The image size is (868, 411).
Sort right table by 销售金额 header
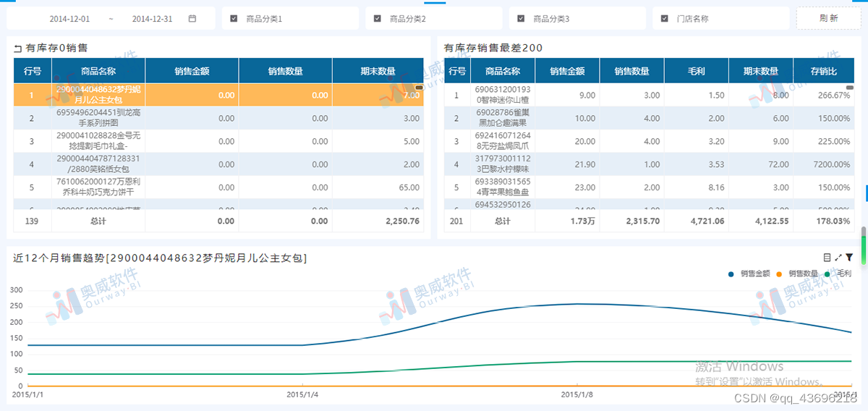[x=568, y=71]
